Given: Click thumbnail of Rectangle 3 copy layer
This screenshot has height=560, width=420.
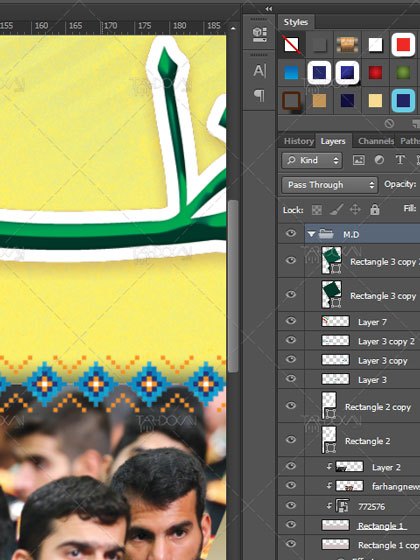Looking at the screenshot, I should point(332,294).
